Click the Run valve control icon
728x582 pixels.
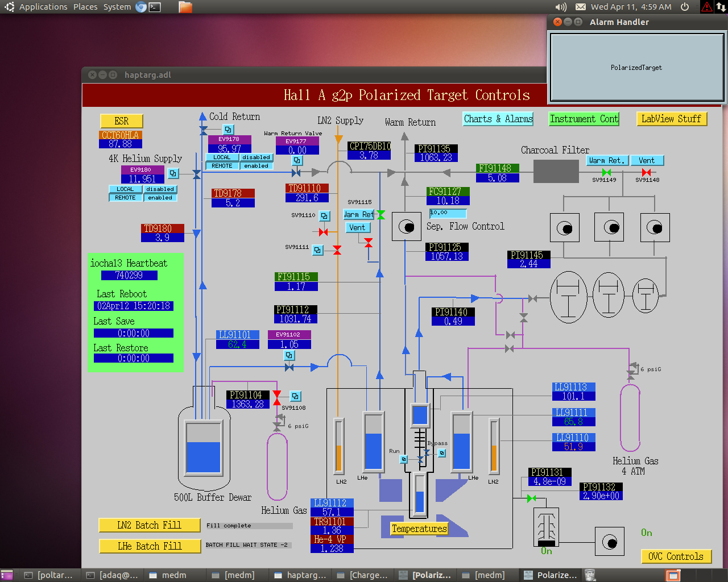(x=404, y=459)
